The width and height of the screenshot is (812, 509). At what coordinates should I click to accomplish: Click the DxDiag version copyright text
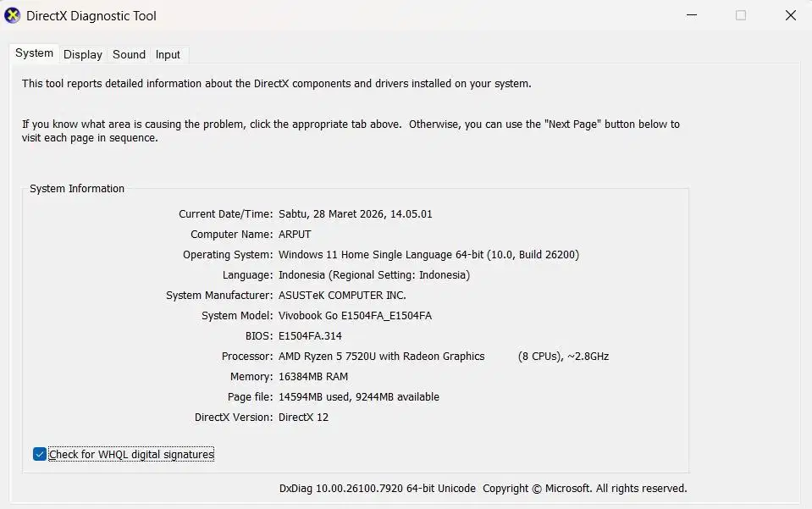tap(483, 489)
